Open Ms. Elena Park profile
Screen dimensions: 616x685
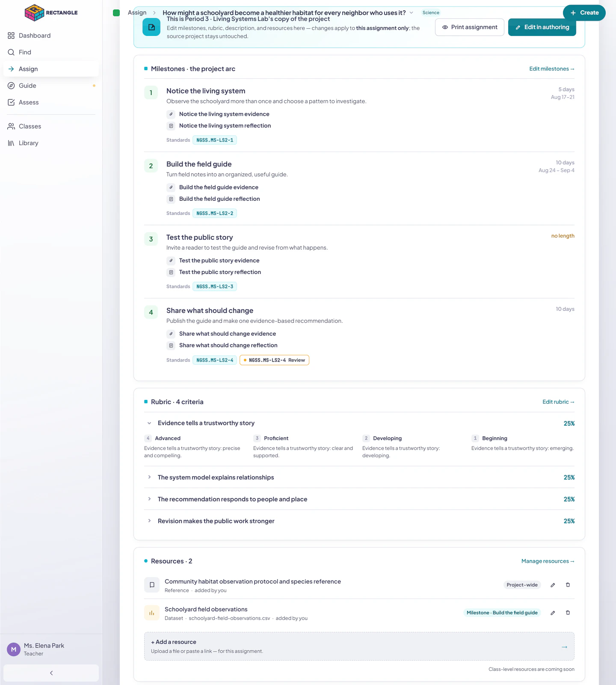(51, 649)
